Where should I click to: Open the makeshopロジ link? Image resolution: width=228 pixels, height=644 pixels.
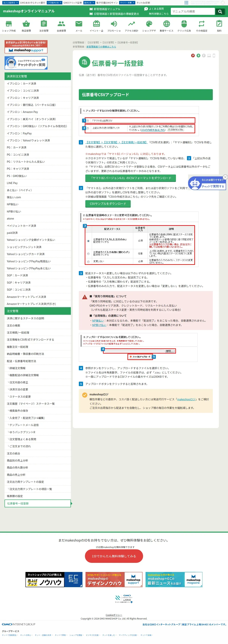pyautogui.click(x=187, y=399)
